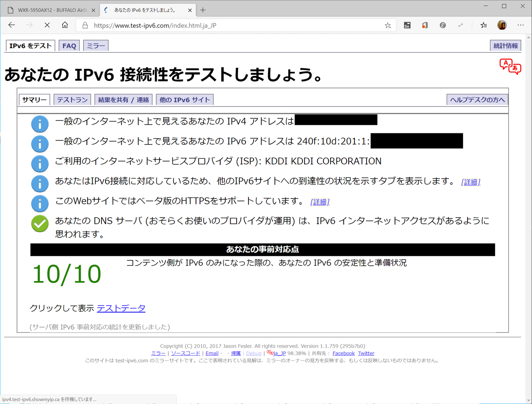This screenshot has width=532, height=404.
Task: Click the info icon beside HTTPS beta line
Action: coord(40,203)
